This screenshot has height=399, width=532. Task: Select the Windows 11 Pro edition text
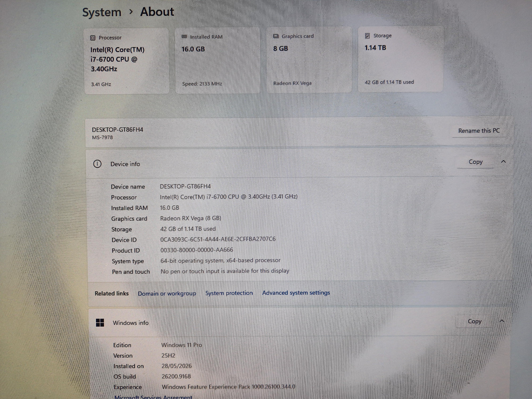[x=182, y=345]
